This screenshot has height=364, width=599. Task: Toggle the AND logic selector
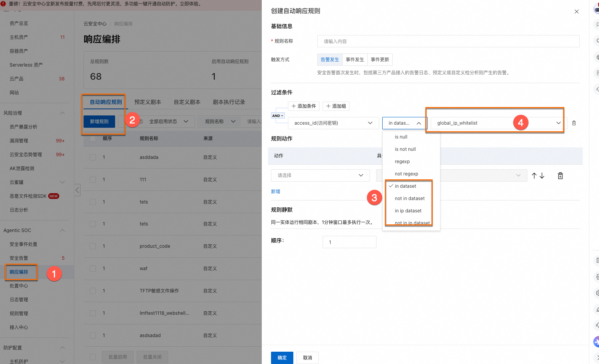[278, 116]
